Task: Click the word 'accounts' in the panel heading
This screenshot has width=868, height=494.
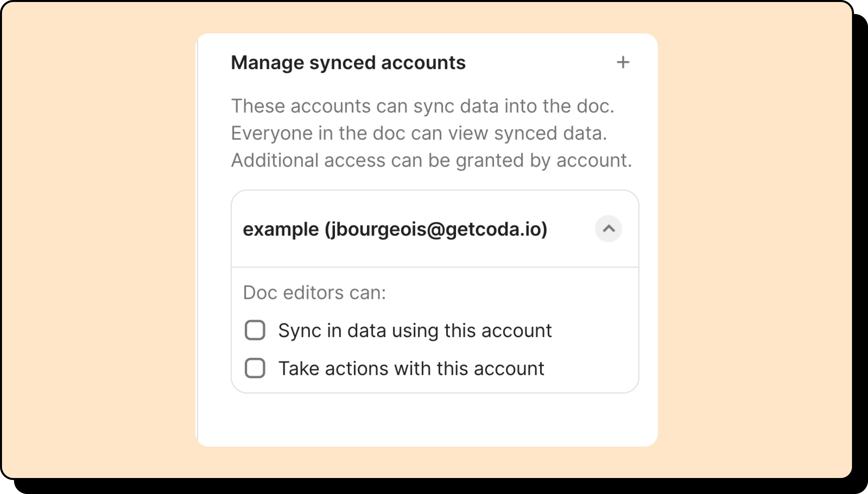Action: tap(423, 63)
